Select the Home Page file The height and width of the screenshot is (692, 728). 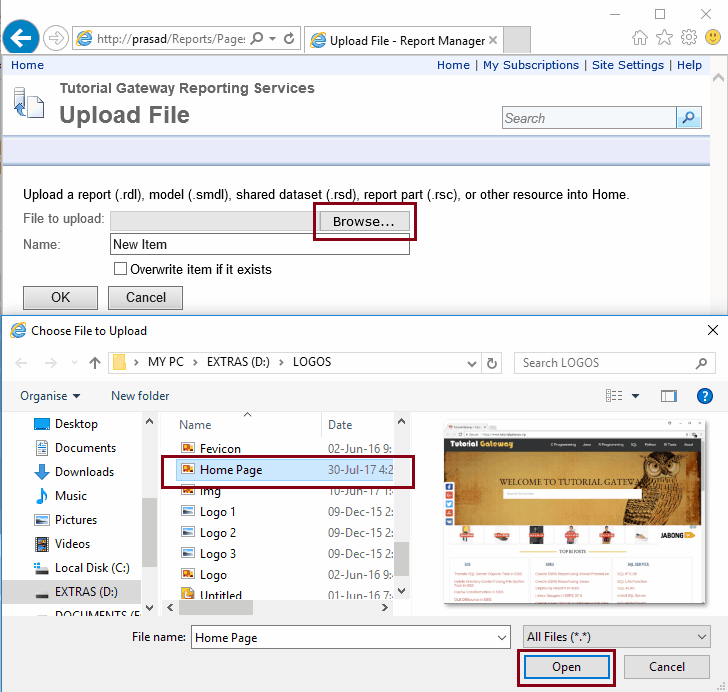[285, 470]
